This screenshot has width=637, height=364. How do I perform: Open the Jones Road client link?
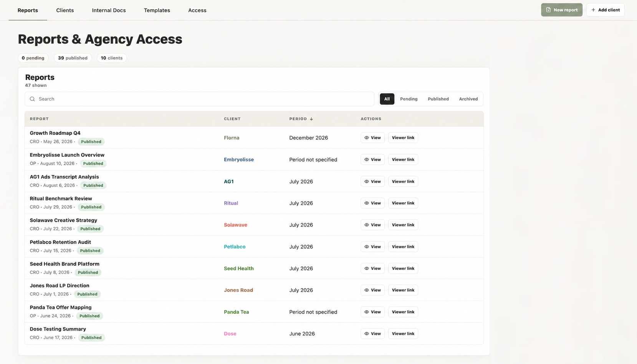[x=238, y=290]
